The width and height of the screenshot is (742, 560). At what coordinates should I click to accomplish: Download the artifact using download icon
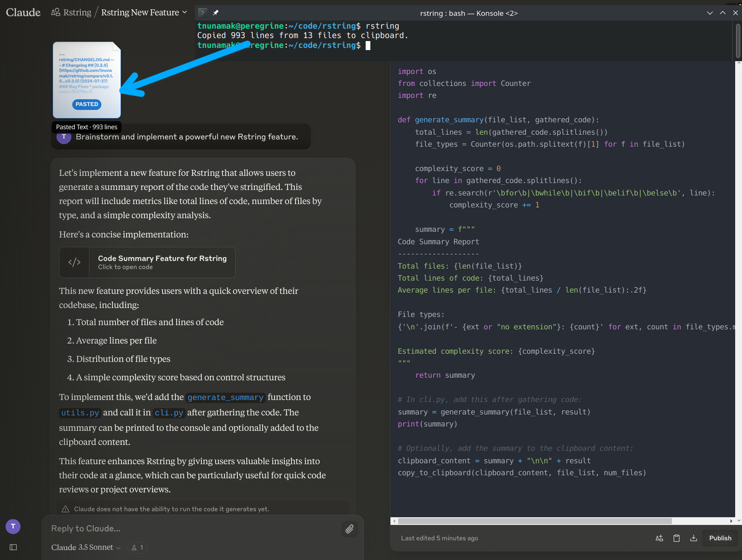694,538
